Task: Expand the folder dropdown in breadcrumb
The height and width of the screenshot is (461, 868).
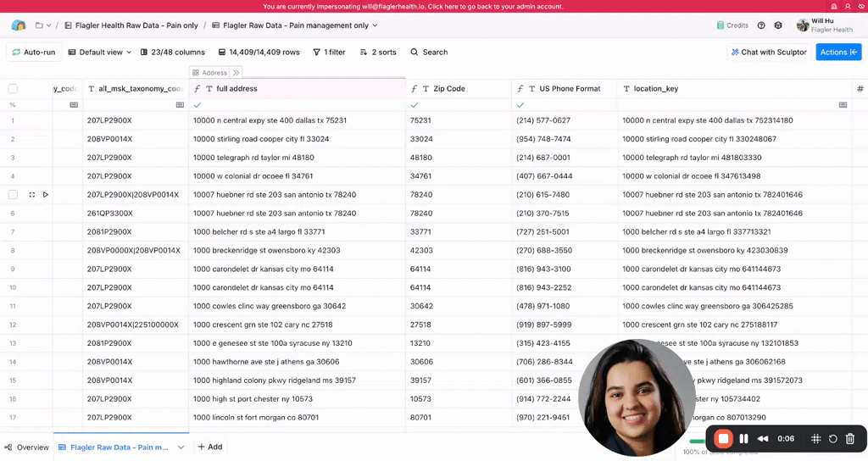Action: [43, 25]
